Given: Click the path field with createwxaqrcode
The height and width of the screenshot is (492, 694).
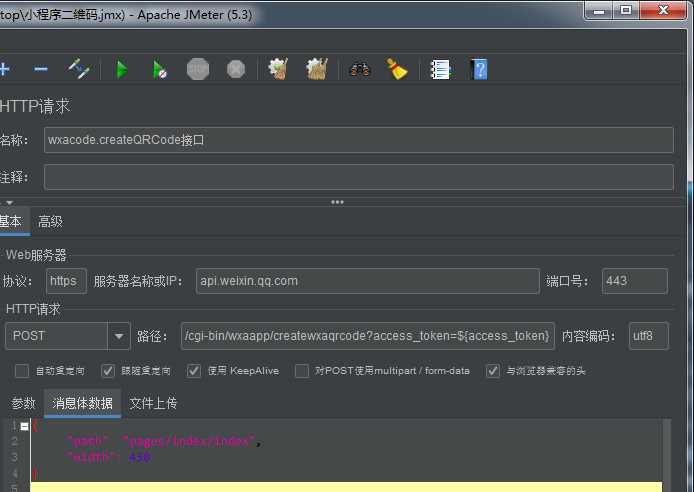Looking at the screenshot, I should point(367,336).
